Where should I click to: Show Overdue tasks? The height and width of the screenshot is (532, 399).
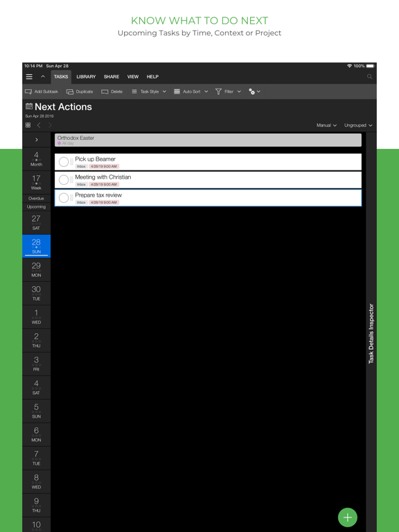36,199
